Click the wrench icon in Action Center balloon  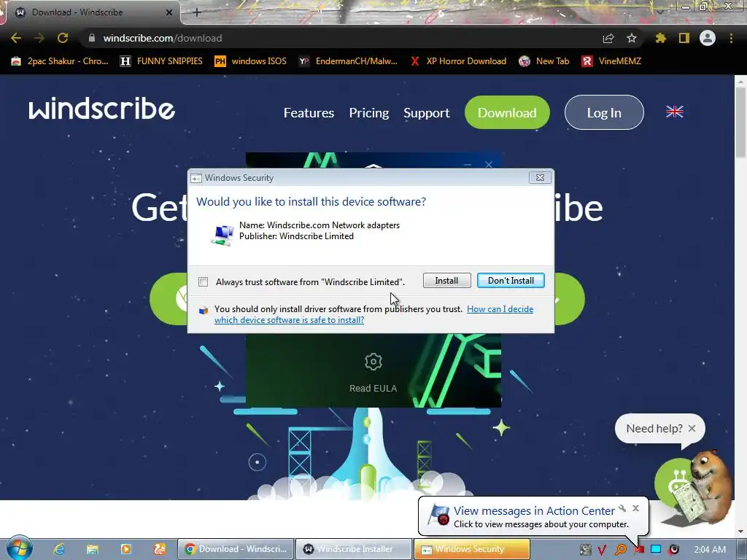(x=622, y=508)
